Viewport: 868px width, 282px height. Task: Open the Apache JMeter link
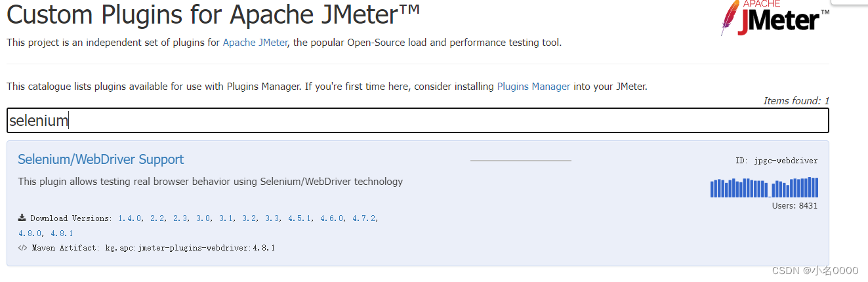tap(255, 43)
